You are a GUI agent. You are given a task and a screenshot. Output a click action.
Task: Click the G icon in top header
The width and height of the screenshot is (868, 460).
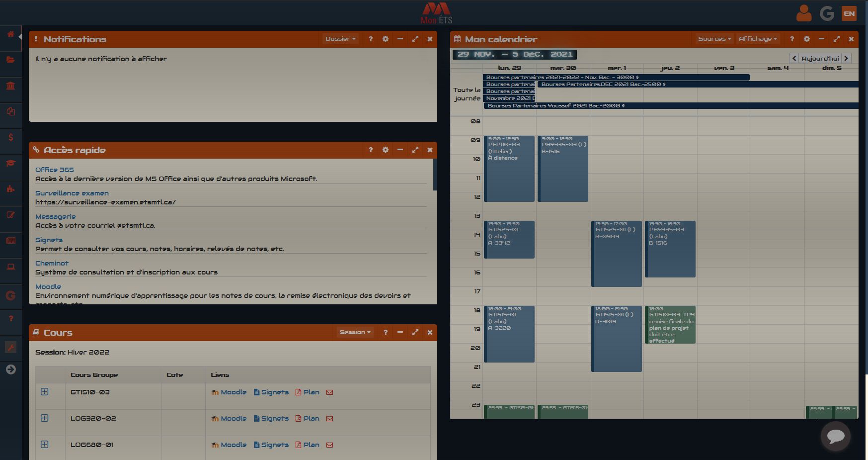click(x=827, y=13)
